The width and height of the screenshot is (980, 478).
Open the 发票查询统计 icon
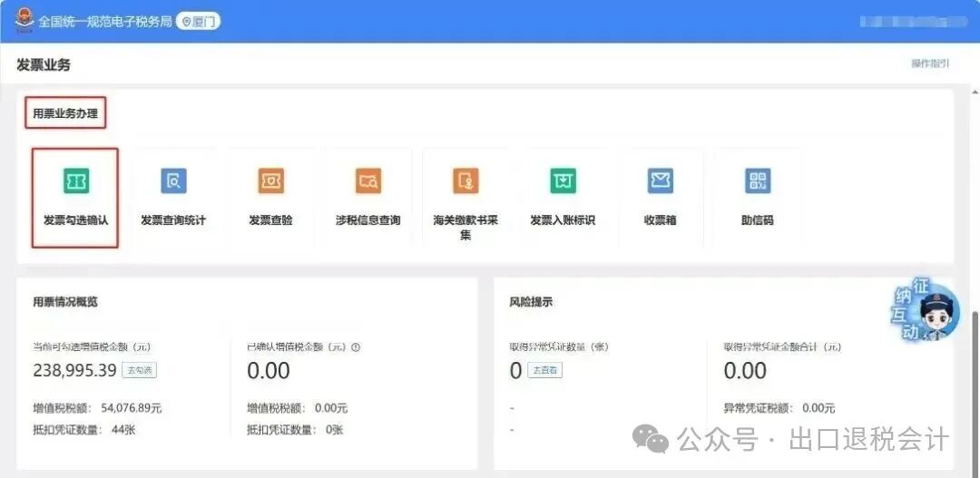(173, 181)
